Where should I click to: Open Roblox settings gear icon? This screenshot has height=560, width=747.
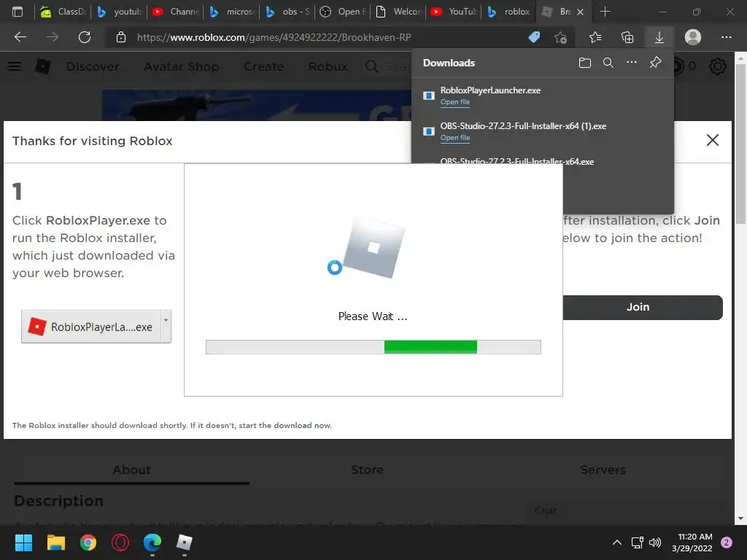(x=718, y=66)
